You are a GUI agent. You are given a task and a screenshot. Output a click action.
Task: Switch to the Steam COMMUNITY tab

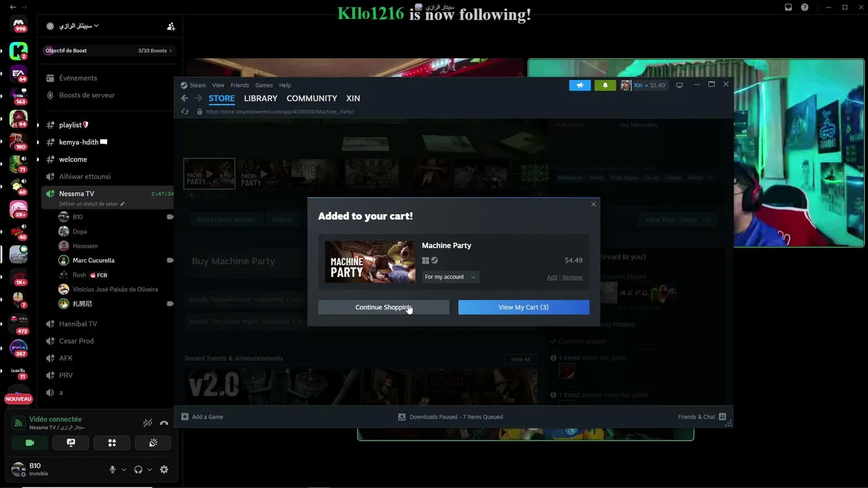pos(311,98)
